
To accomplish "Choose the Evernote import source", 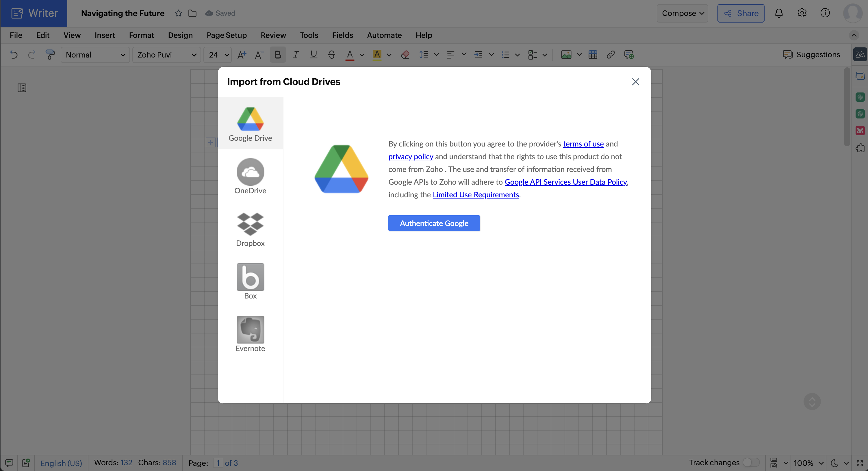I will 250,334.
